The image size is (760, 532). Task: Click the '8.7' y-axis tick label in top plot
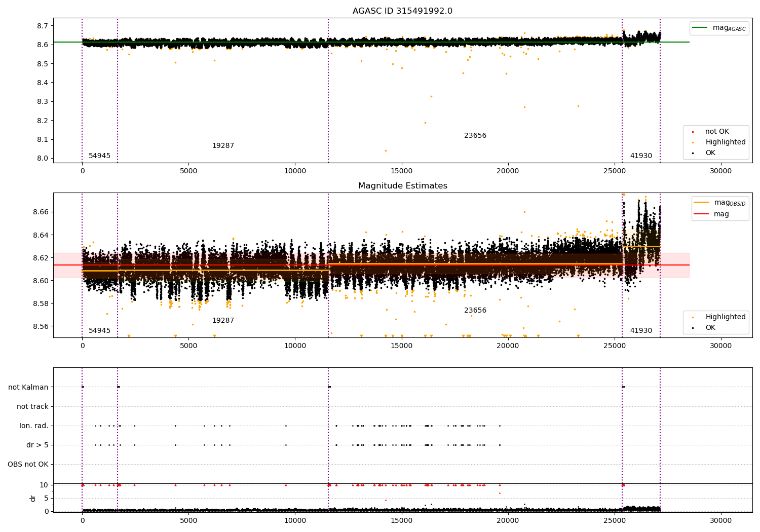43,26
